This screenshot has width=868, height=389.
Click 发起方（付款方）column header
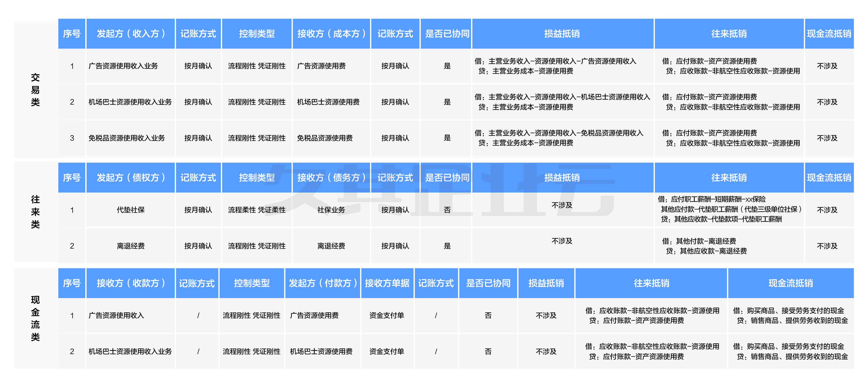point(322,283)
